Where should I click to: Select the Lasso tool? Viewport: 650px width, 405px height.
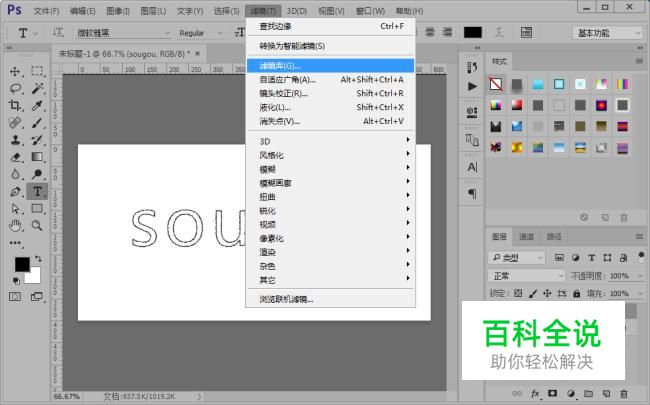[15, 88]
